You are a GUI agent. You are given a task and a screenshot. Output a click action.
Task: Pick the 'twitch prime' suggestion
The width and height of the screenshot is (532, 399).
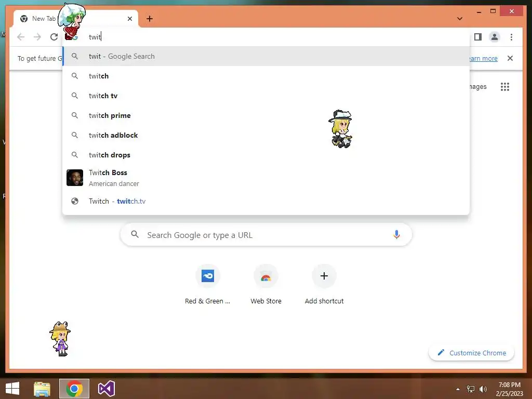coord(266,115)
